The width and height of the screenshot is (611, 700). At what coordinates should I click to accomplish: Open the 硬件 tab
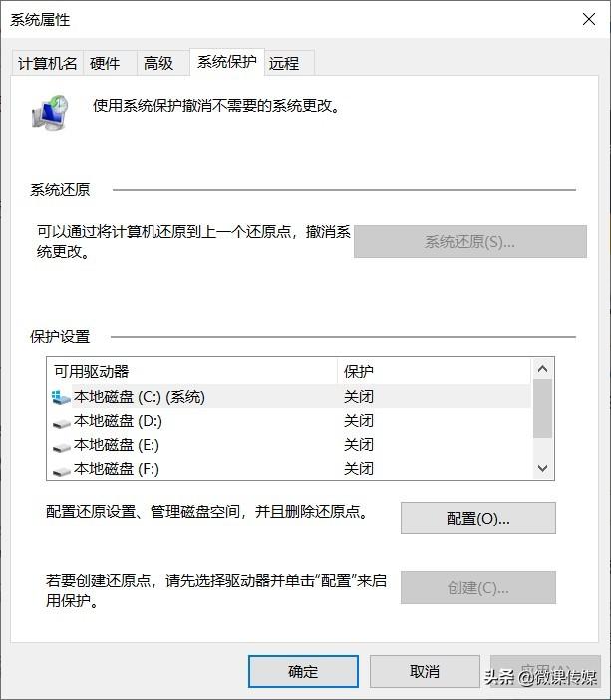(x=105, y=63)
